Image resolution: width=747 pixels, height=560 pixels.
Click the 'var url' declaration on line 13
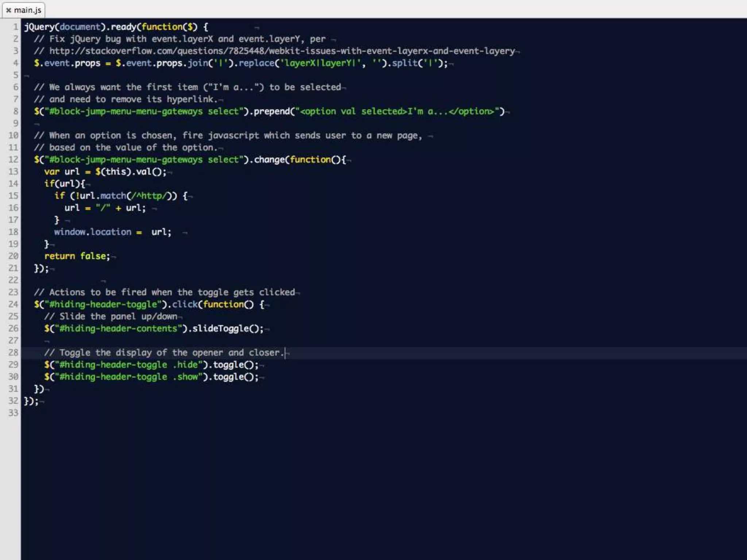[x=62, y=171]
